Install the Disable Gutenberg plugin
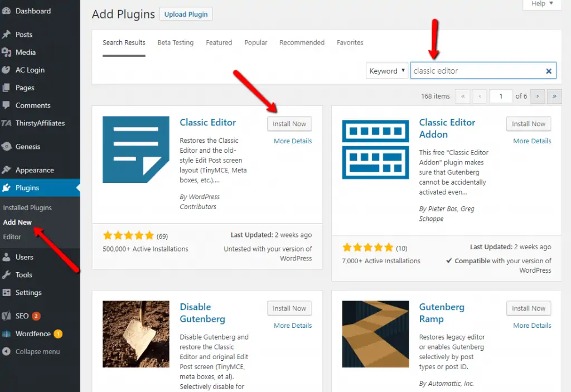571x392 pixels. pos(289,308)
